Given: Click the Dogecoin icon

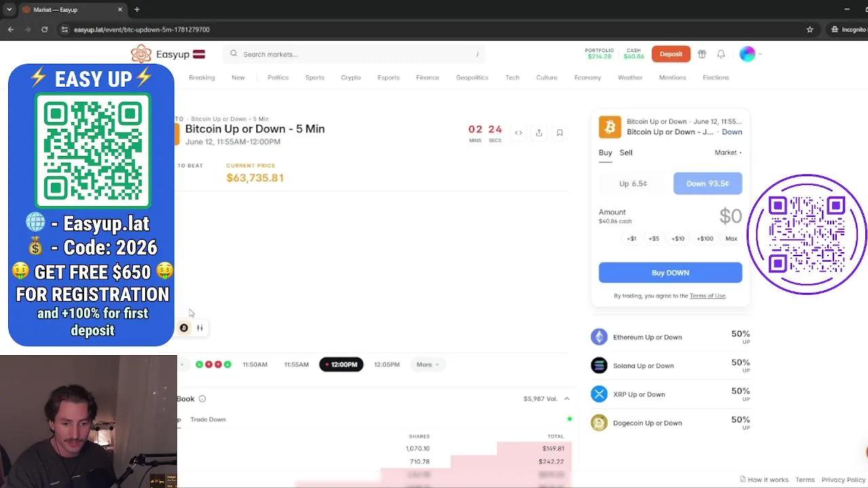Looking at the screenshot, I should tap(599, 423).
